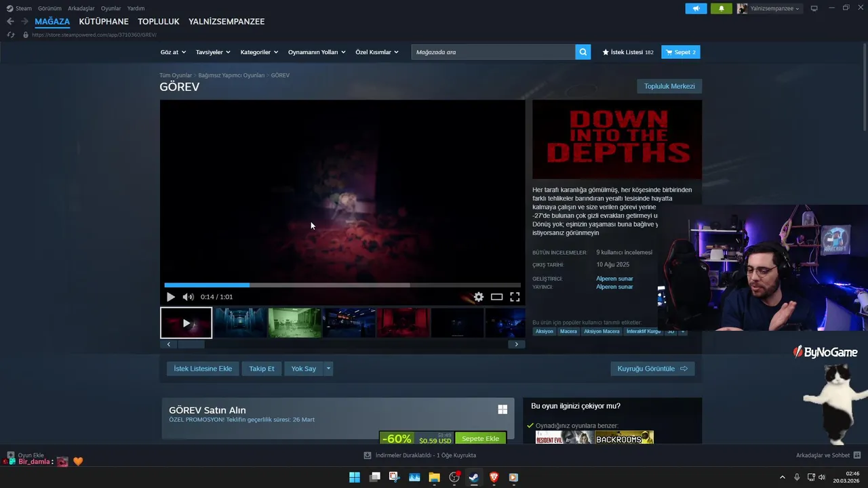
Task: Open the Arkadaşlar menu
Action: 81,8
